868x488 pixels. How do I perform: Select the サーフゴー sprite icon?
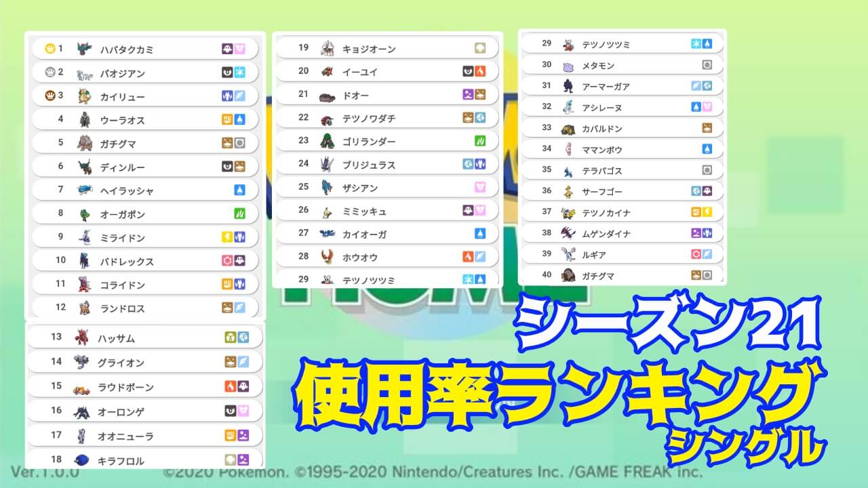(x=568, y=191)
